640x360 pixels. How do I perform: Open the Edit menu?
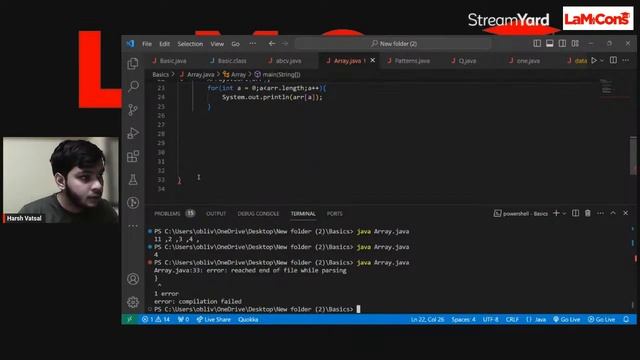click(x=164, y=44)
